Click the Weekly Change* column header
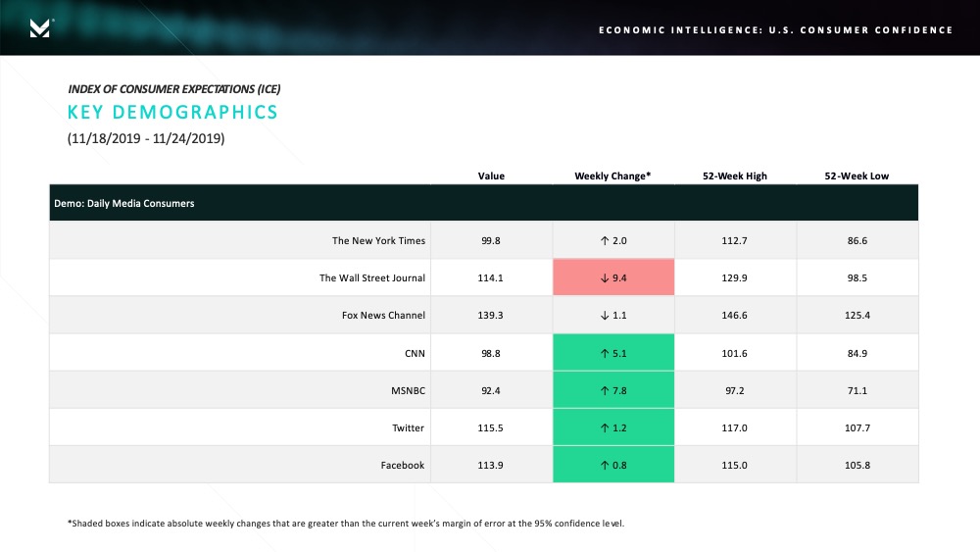The width and height of the screenshot is (980, 552). point(612,176)
